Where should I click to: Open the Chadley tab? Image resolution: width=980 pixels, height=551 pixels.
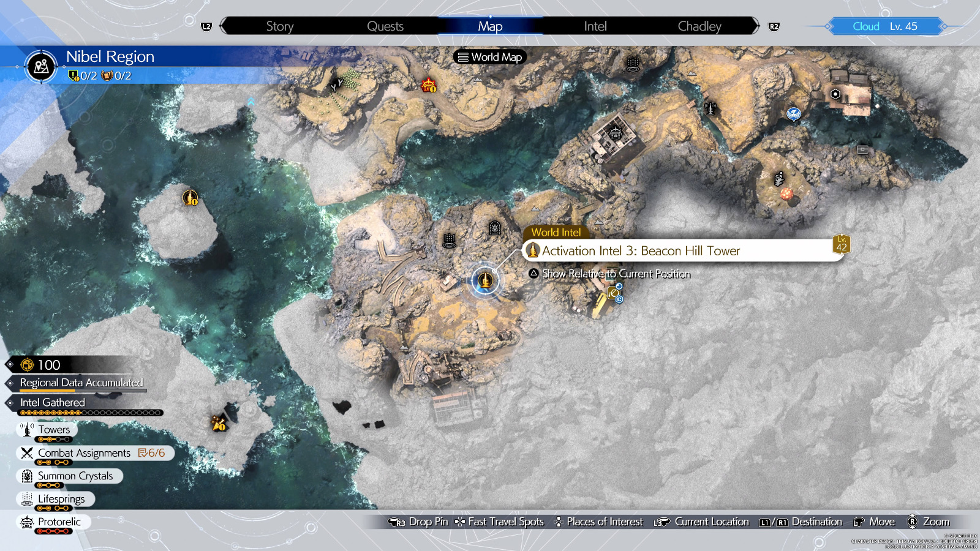(699, 26)
